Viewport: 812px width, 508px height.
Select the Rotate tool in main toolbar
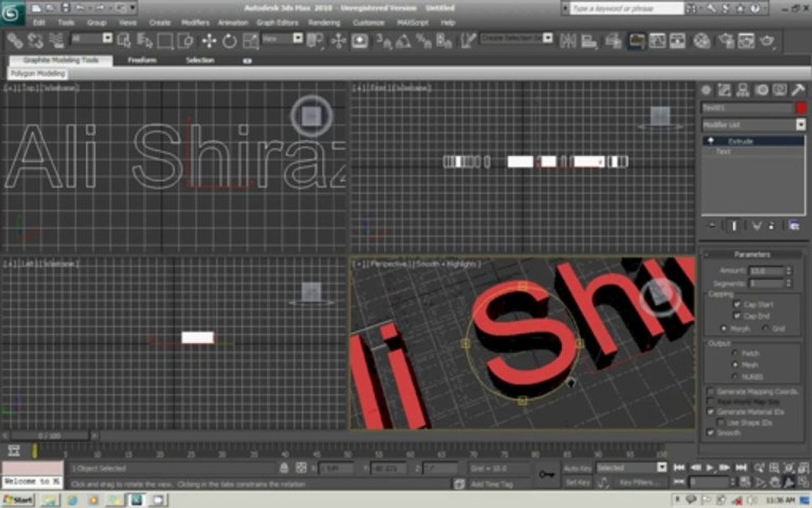coord(229,40)
